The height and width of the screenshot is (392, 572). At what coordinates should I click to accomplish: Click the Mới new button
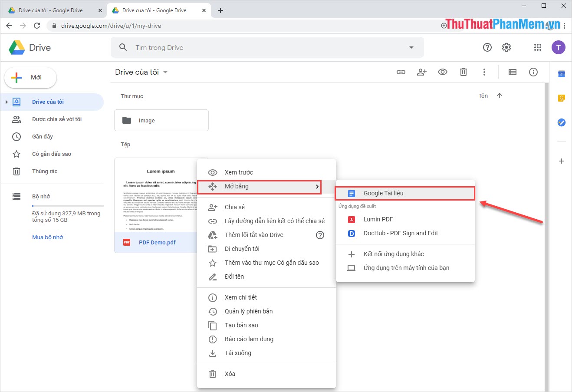click(x=30, y=77)
